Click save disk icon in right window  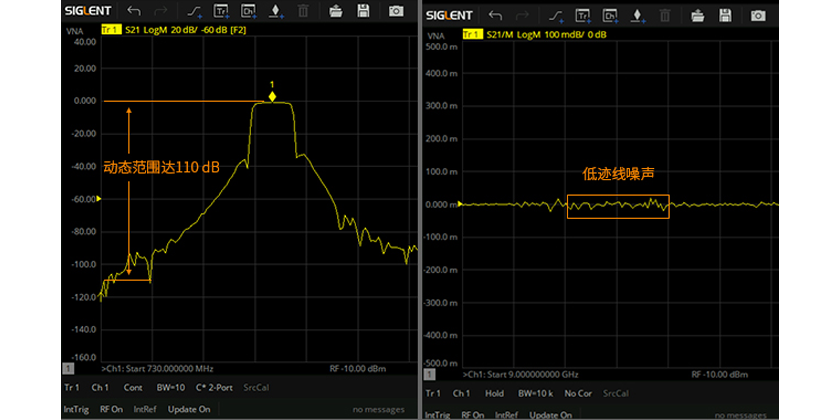[x=727, y=12]
